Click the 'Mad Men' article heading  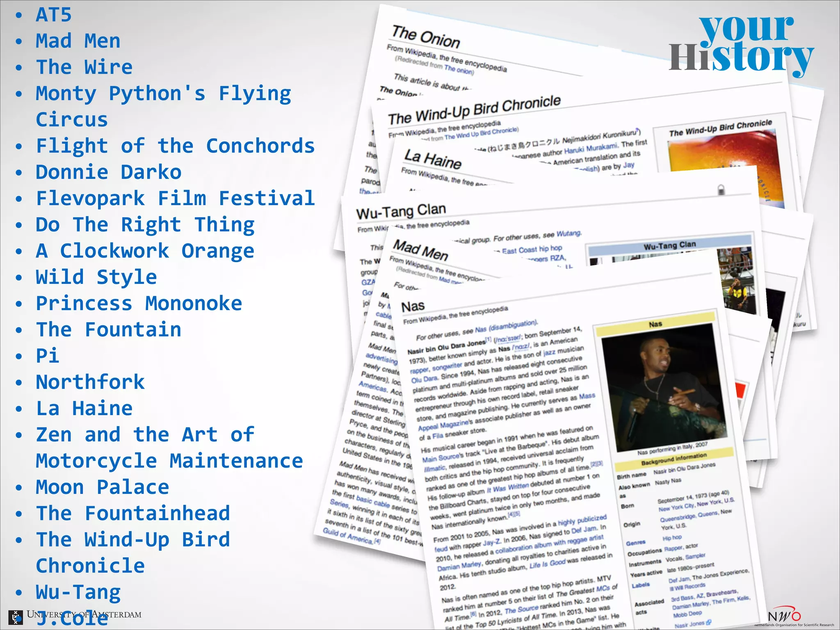420,250
